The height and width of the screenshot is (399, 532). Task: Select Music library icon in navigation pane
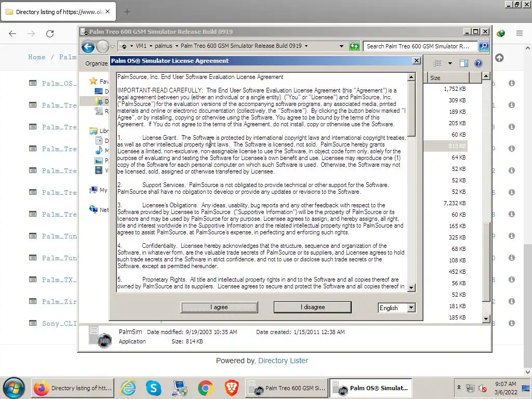point(99,150)
